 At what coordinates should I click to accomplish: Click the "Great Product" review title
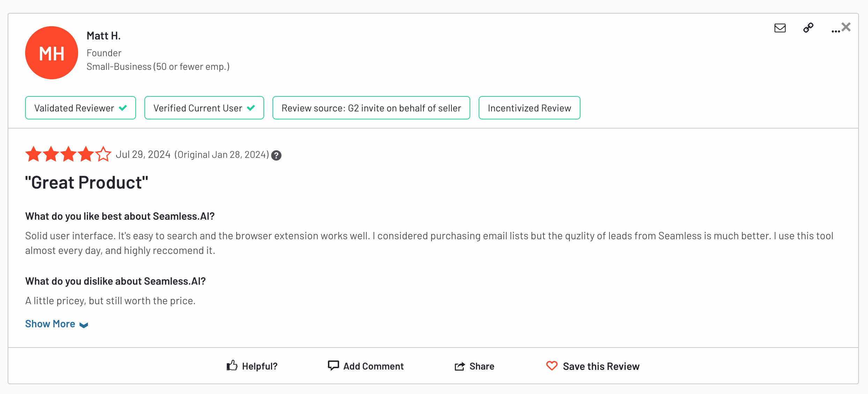pos(87,182)
